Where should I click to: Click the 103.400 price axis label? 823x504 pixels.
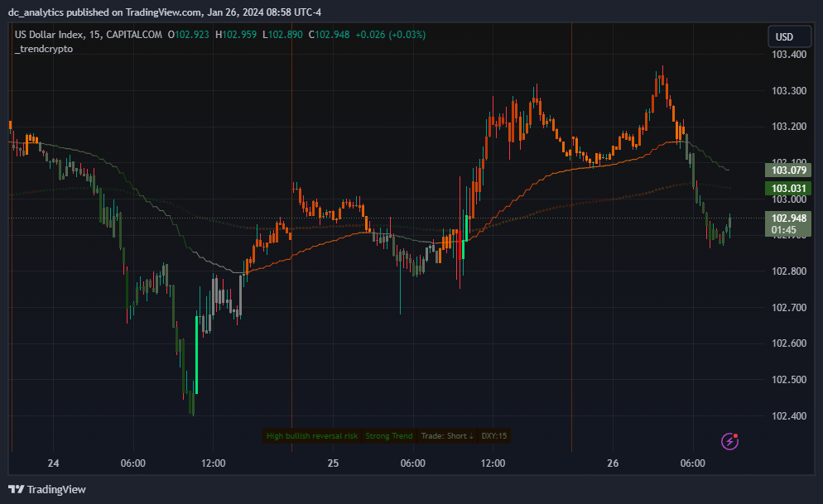(x=789, y=55)
